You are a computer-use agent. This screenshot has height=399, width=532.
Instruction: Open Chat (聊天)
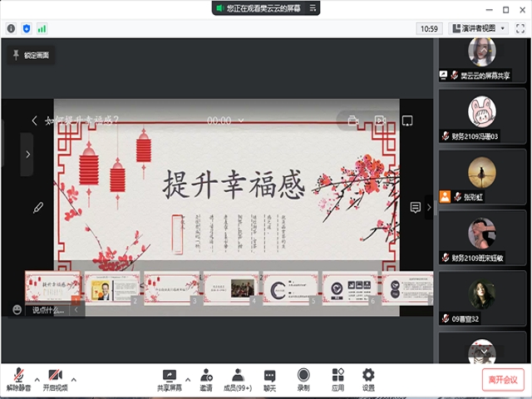click(x=269, y=380)
